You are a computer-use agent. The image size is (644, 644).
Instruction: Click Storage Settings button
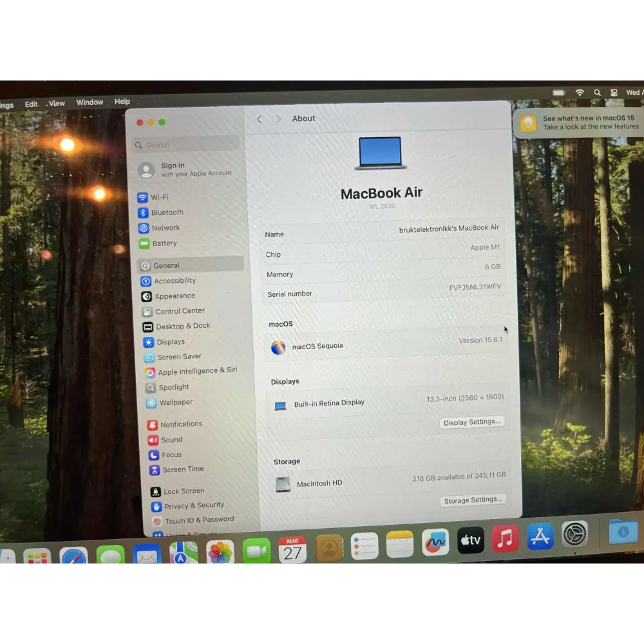tap(473, 500)
